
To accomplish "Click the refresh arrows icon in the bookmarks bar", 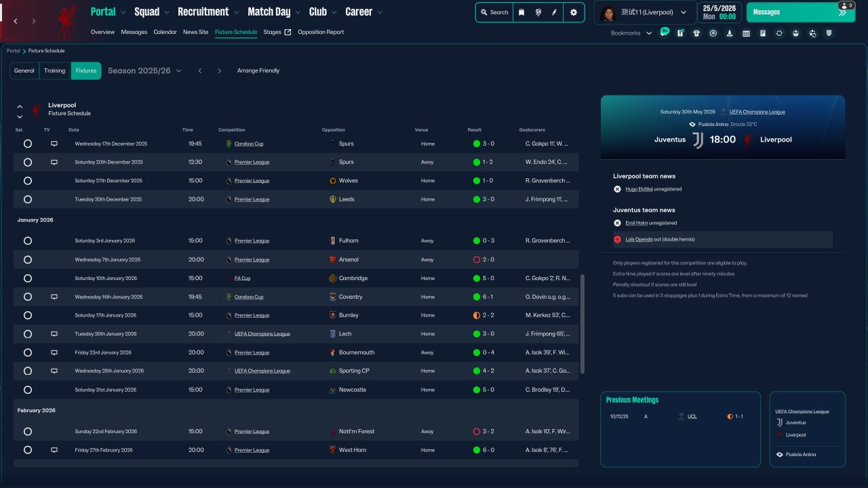I will (779, 33).
